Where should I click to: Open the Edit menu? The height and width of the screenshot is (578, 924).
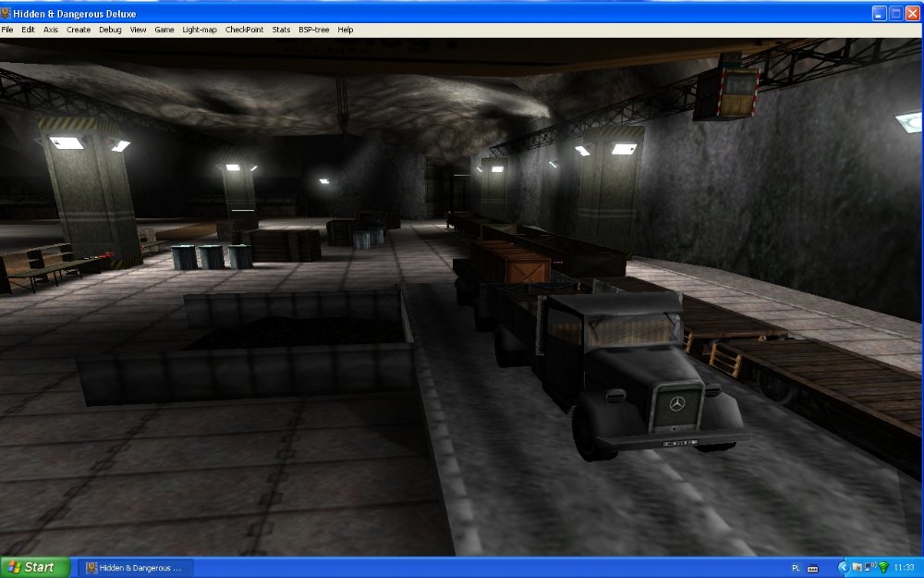click(x=29, y=30)
